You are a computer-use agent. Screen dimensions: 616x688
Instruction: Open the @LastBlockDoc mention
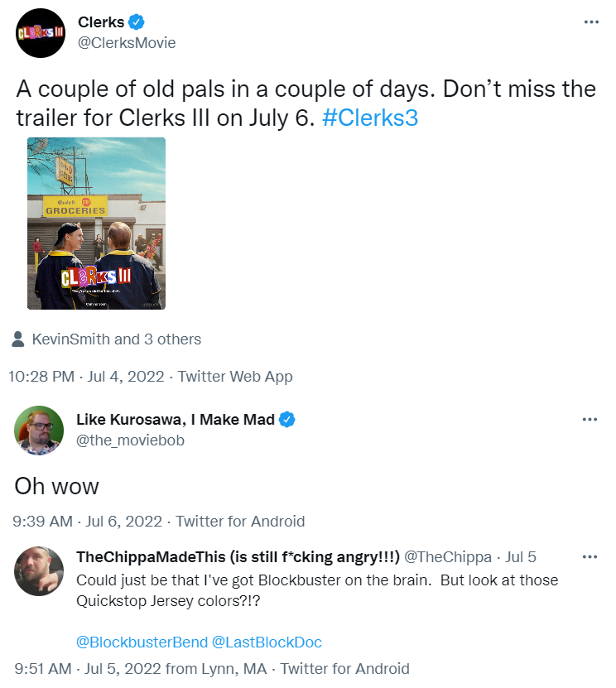pos(267,642)
